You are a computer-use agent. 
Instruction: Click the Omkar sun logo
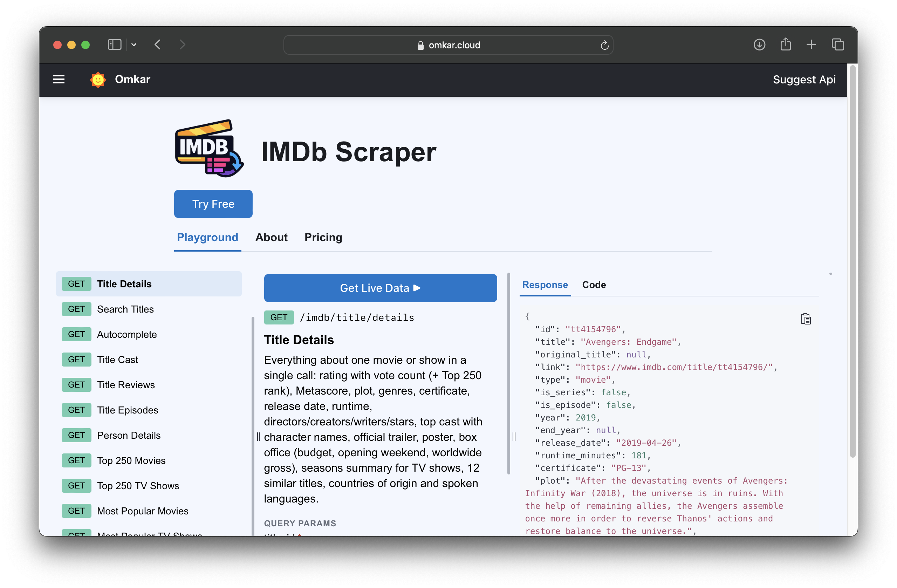click(98, 80)
